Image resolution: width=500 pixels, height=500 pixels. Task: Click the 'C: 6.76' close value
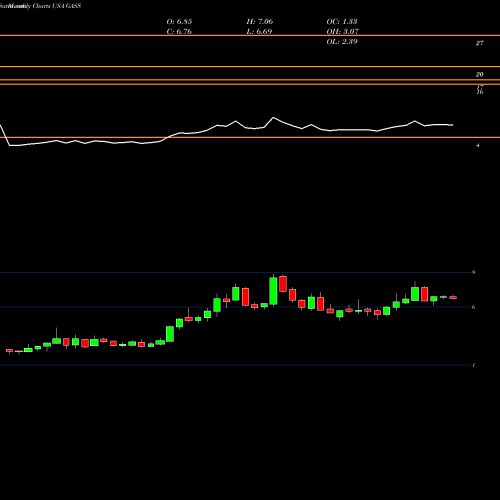179,31
